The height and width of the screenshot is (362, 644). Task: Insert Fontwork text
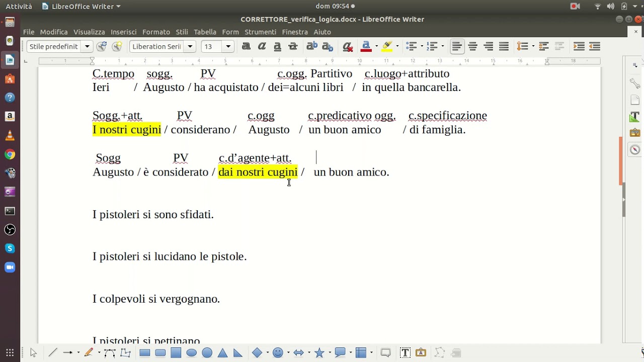(x=421, y=352)
